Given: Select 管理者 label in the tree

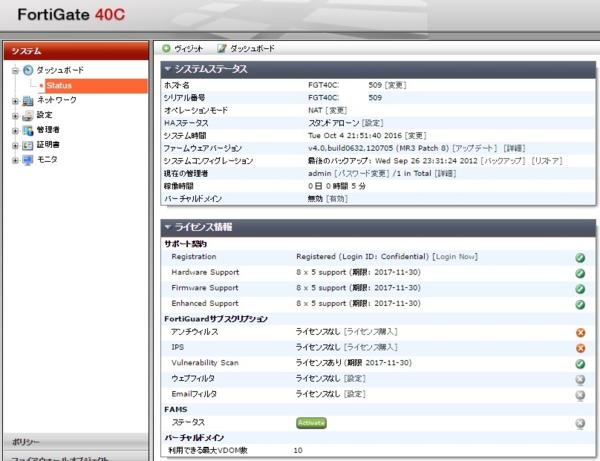Looking at the screenshot, I should (x=48, y=130).
